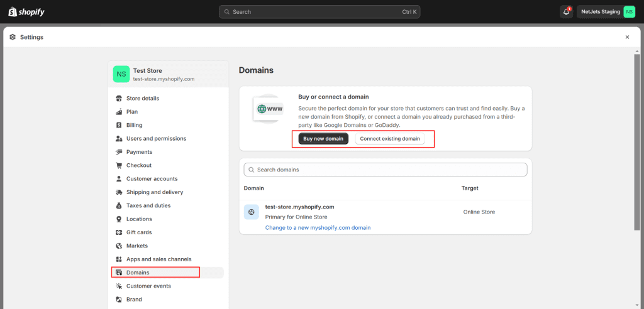This screenshot has height=309, width=644.
Task: Click Connect existing domain button
Action: pos(390,139)
